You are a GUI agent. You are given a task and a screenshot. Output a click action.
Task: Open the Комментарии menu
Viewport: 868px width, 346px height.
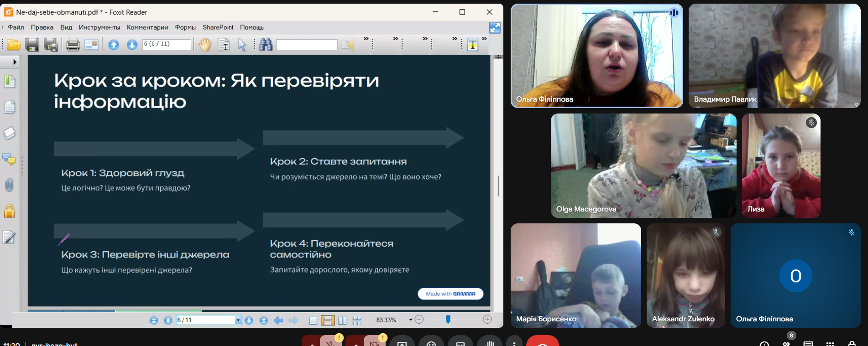(147, 27)
